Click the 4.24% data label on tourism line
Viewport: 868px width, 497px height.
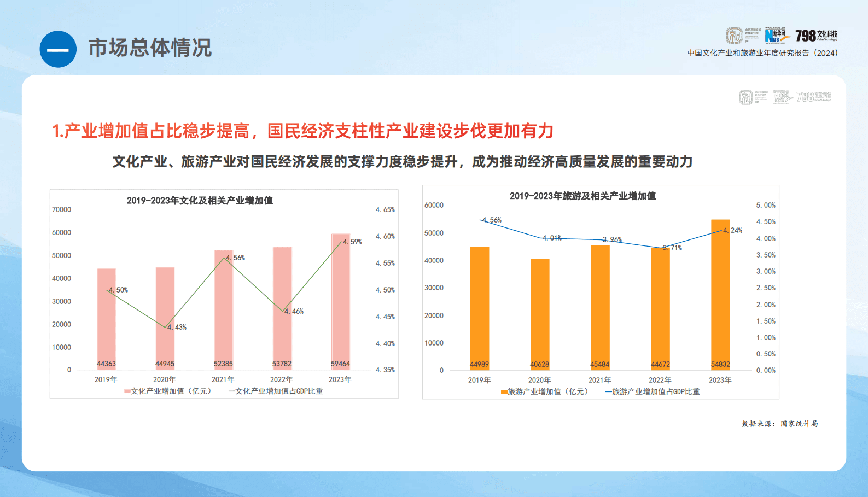[732, 231]
